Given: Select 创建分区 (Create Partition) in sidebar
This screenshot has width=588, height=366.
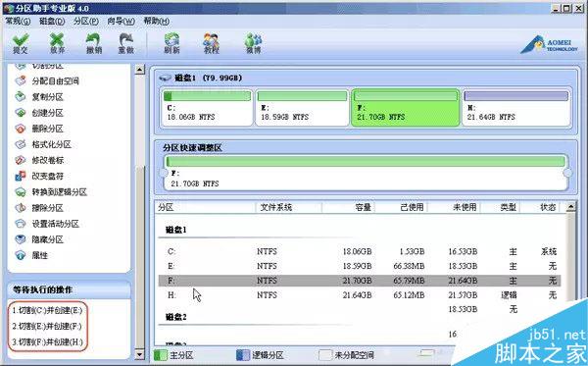Looking at the screenshot, I should click(x=39, y=113).
